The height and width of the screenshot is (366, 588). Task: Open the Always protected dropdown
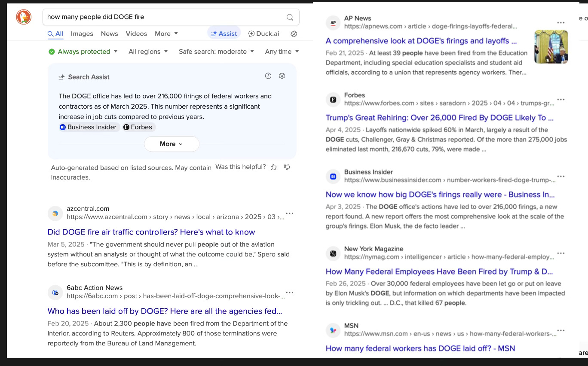tap(83, 52)
